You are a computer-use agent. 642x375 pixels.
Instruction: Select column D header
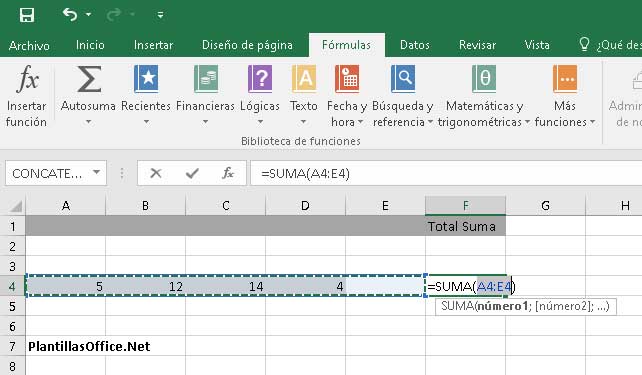pos(305,206)
